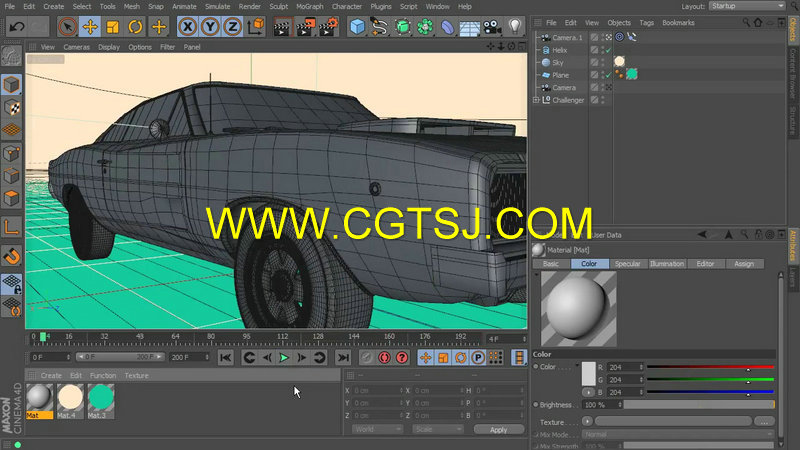Switch to material Basic tab
800x450 pixels.
551,264
